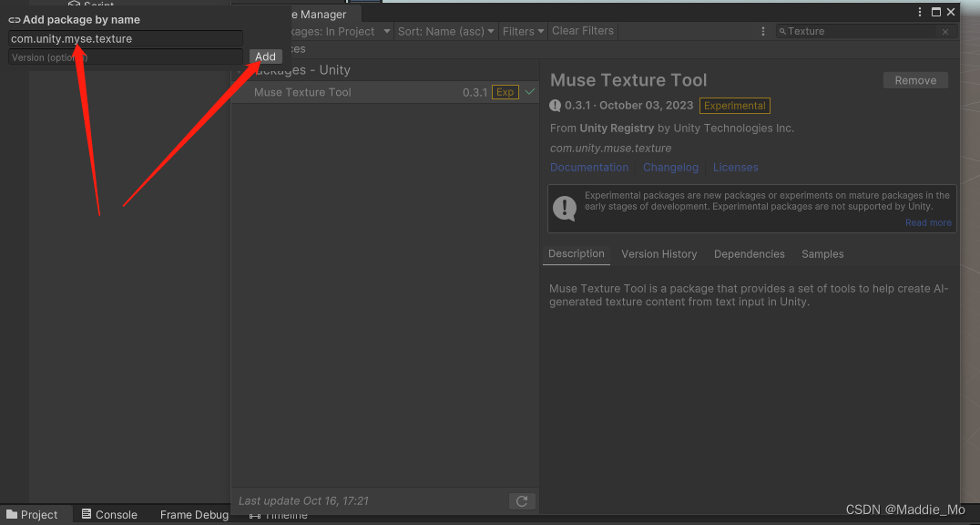Click the warning icon beside version 0.3.1
980x525 pixels.
555,106
